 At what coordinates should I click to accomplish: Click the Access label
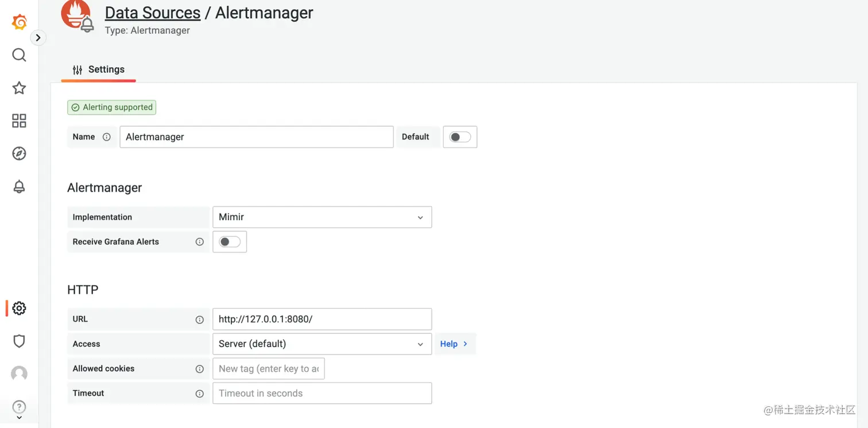[x=86, y=344]
